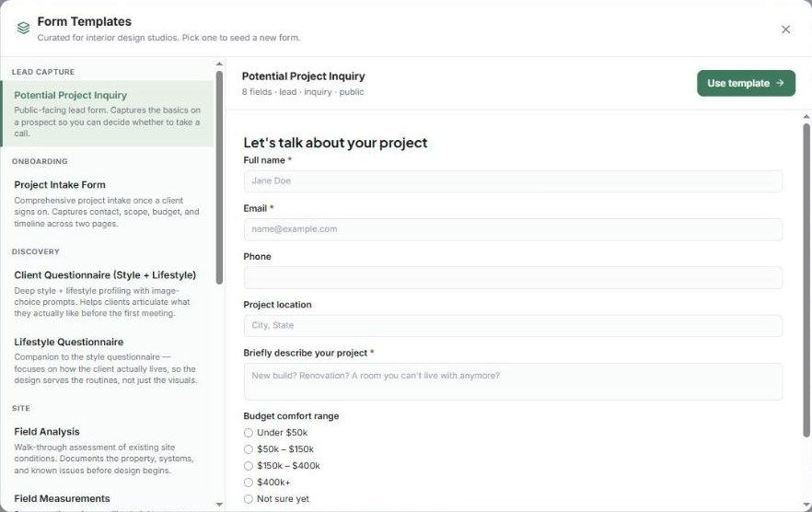Click the LEAD CAPTURE section label
Viewport: 812px width, 512px height.
click(x=43, y=72)
